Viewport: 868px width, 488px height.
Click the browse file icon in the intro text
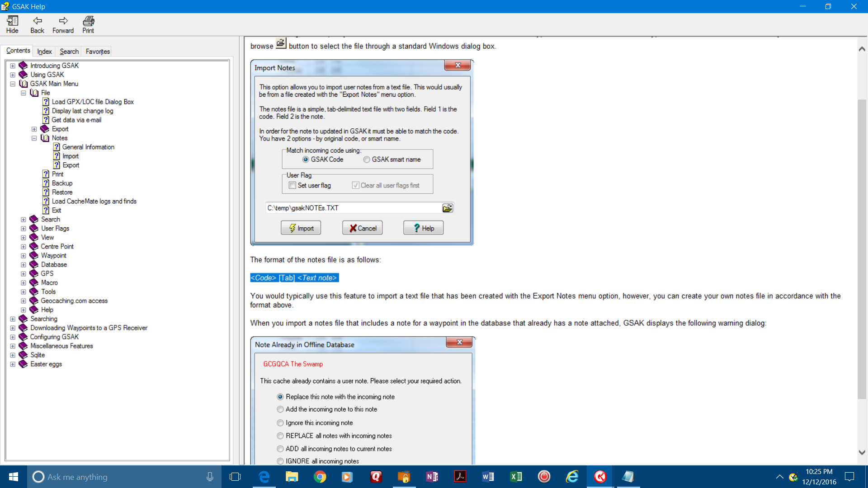click(x=281, y=44)
